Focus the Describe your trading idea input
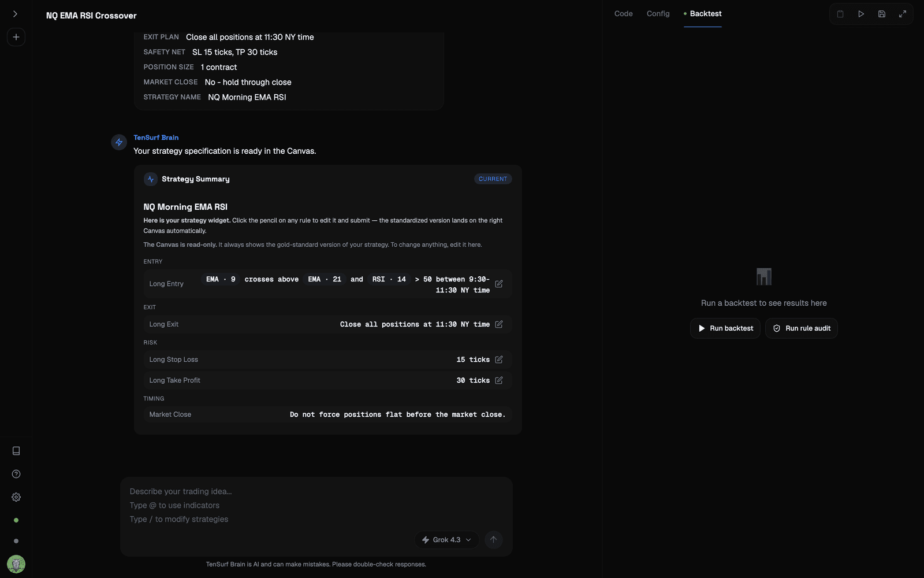This screenshot has width=924, height=578. [316, 505]
